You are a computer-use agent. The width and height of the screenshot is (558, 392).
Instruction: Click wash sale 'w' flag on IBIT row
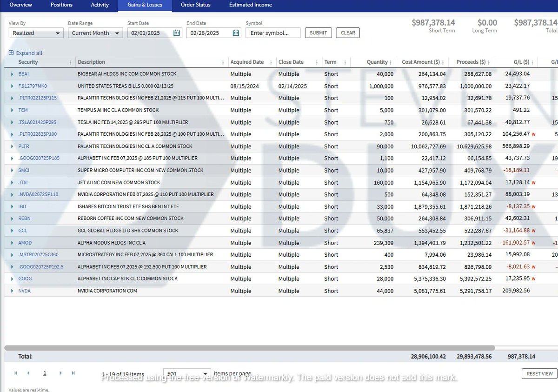point(533,206)
